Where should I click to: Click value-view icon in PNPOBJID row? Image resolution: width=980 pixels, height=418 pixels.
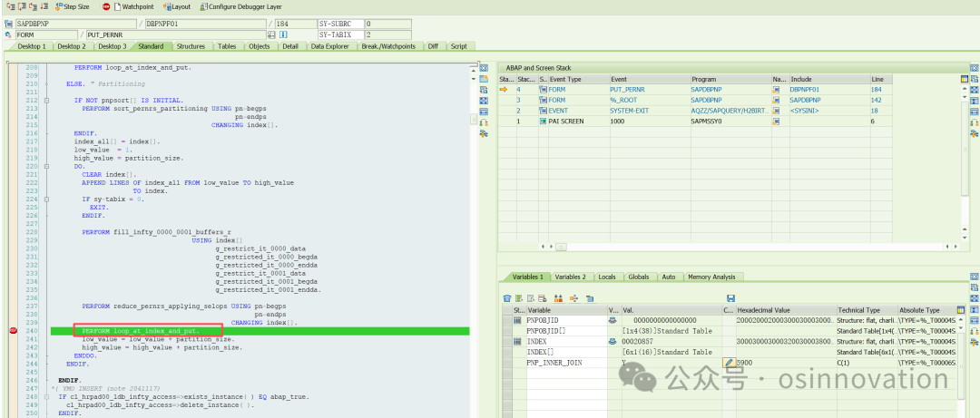point(612,320)
